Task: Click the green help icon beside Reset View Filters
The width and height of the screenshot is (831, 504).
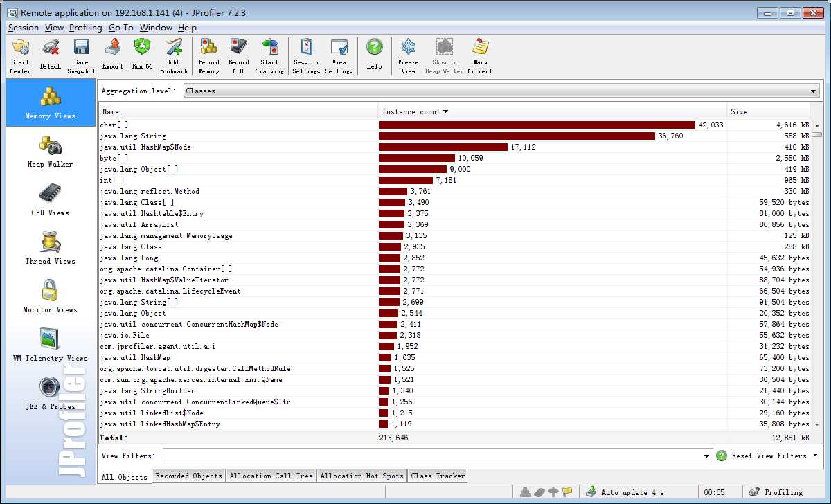Action: tap(722, 456)
